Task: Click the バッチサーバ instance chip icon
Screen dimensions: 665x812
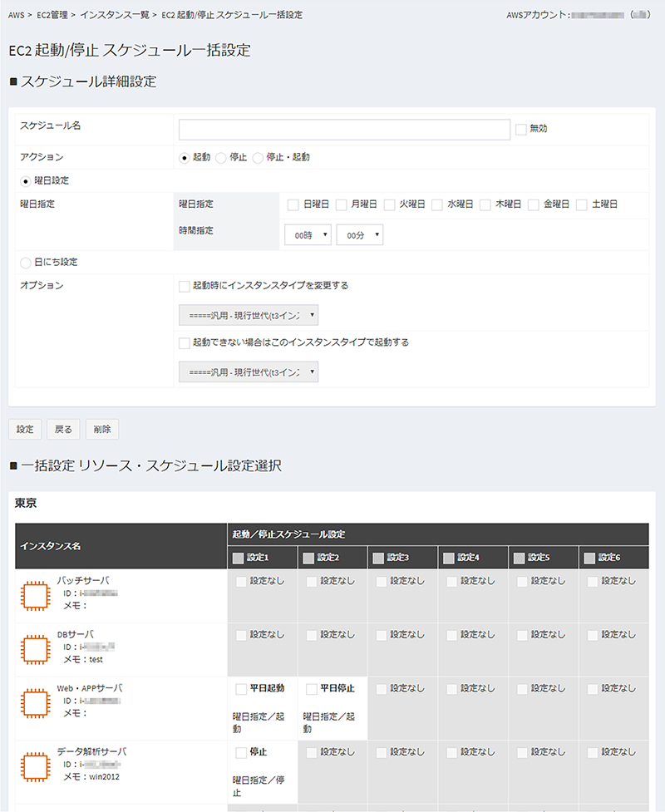Action: (36, 593)
